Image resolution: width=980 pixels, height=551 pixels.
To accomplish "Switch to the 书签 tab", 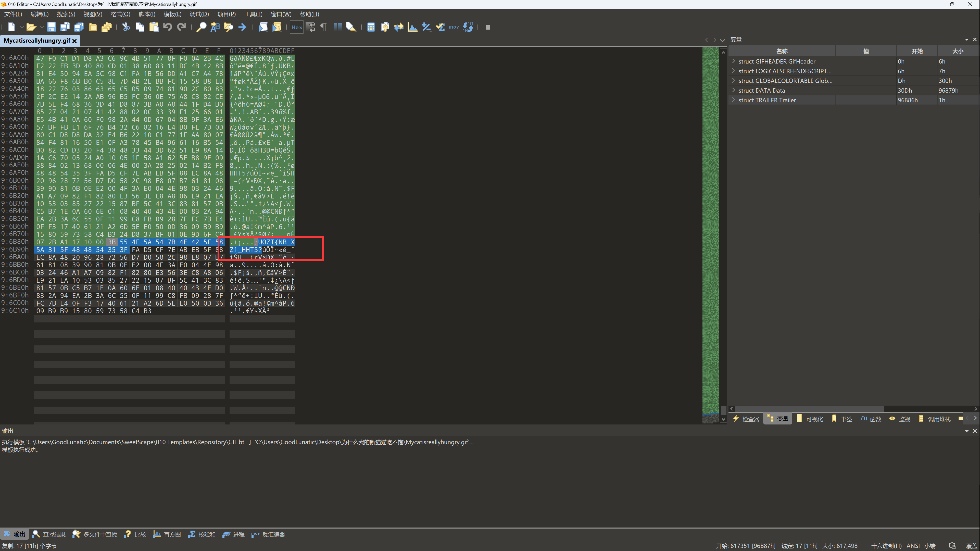I will [842, 419].
